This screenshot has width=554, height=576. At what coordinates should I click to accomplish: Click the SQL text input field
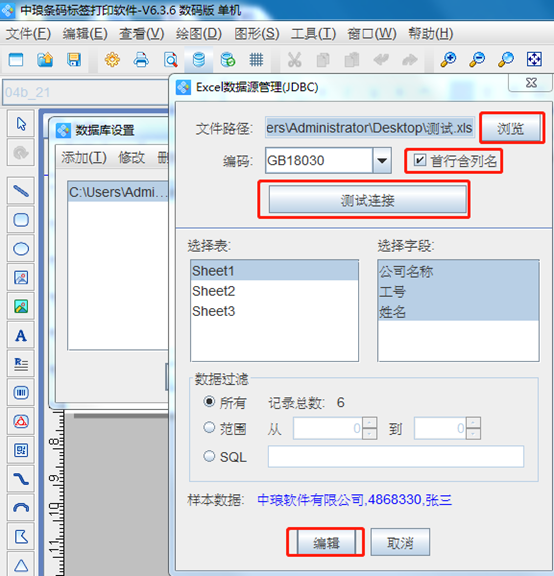(x=396, y=456)
